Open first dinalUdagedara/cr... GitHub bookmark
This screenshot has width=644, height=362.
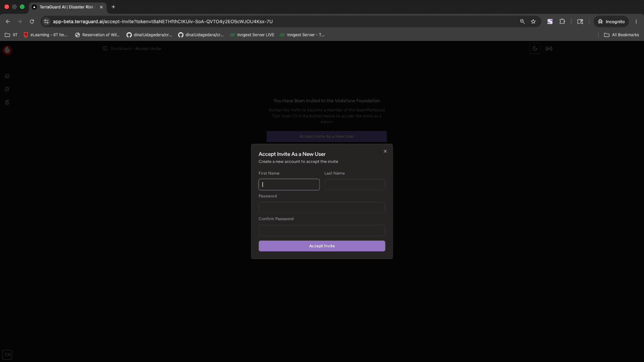(149, 35)
